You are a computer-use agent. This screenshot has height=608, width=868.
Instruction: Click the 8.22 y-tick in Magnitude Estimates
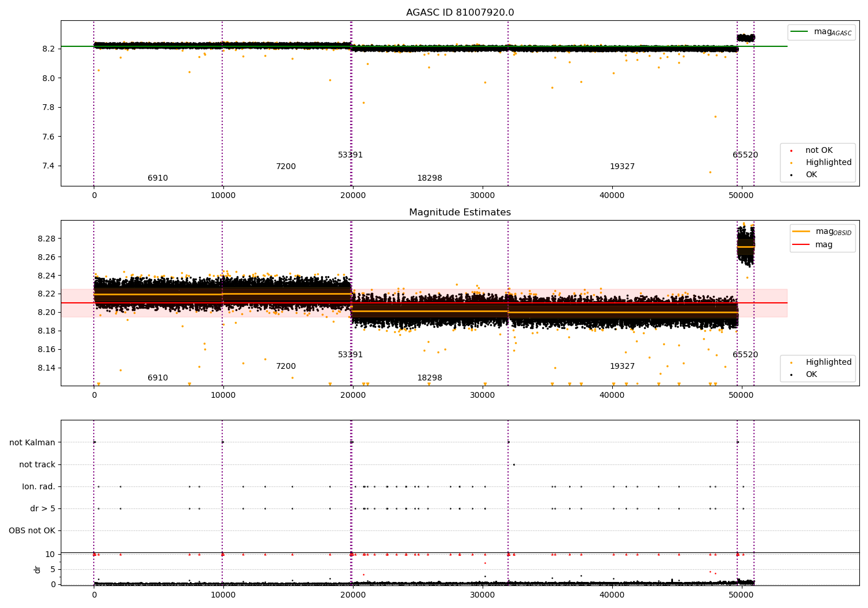[x=47, y=294]
